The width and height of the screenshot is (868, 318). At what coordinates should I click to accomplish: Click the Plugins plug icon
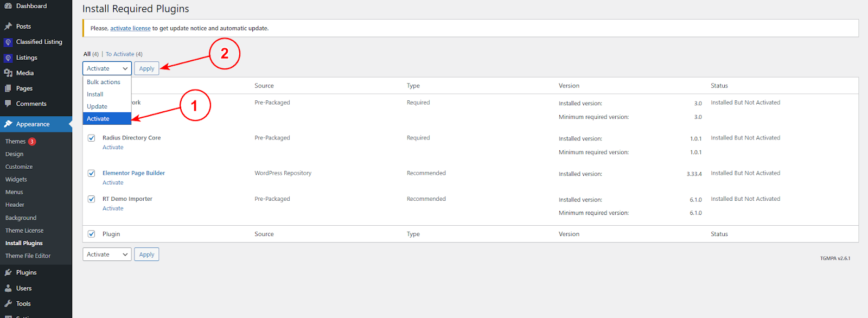(8, 272)
